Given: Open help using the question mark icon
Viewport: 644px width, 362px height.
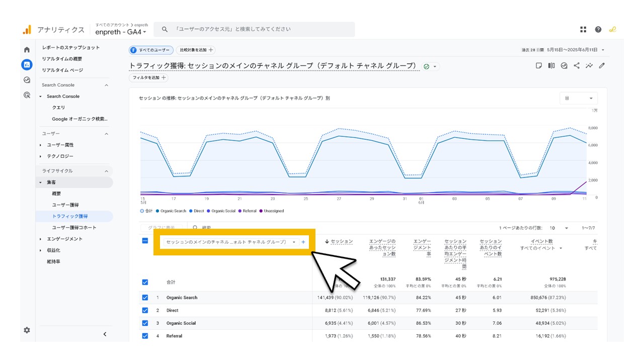Looking at the screenshot, I should pos(598,29).
